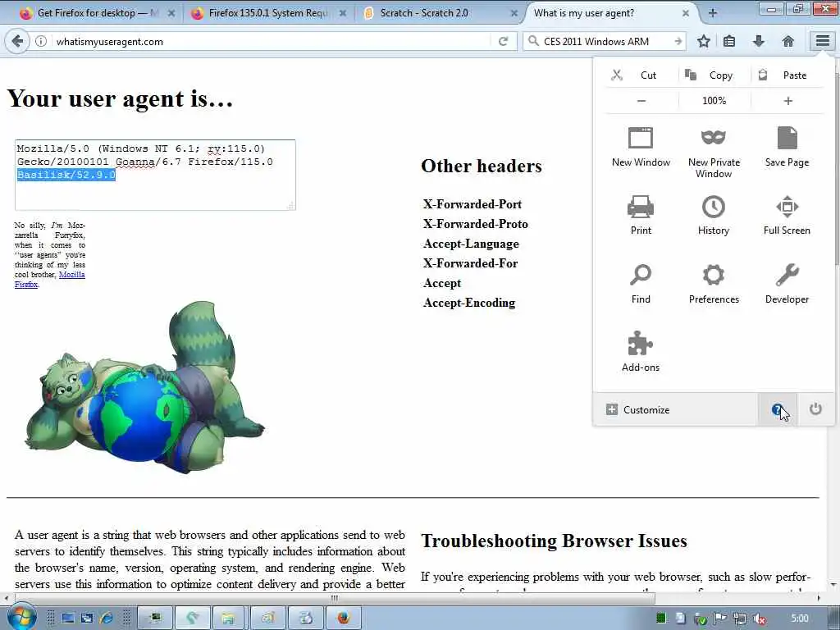The height and width of the screenshot is (630, 840).
Task: Click Customize at panel bottom
Action: point(675,410)
